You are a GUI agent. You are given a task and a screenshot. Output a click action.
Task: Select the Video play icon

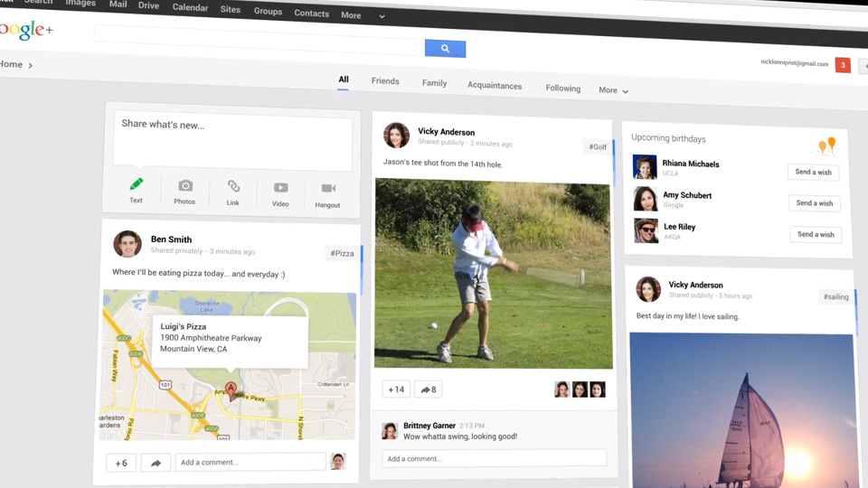(x=280, y=188)
